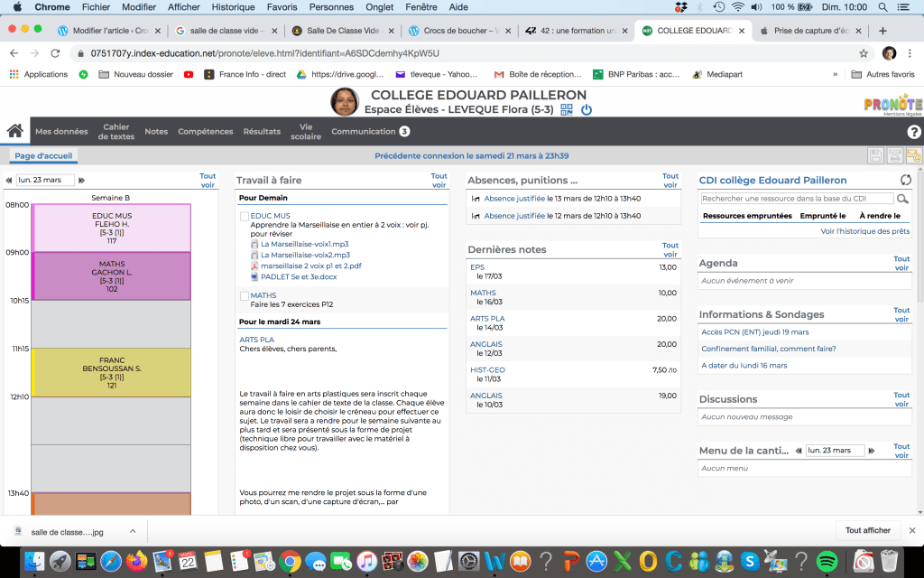Open the timetable date field lun. 23 mars
Viewport: 924px width, 578px height.
[x=45, y=181]
